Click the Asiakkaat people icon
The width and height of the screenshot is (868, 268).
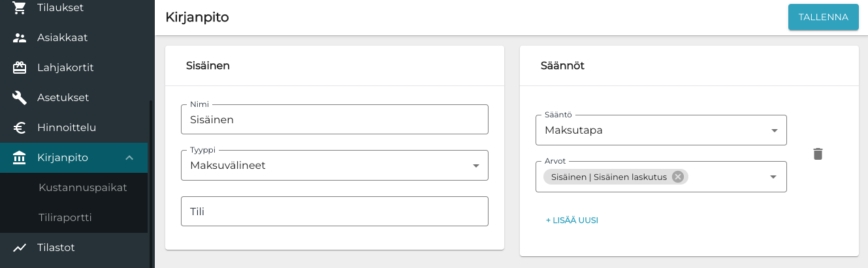pos(20,38)
